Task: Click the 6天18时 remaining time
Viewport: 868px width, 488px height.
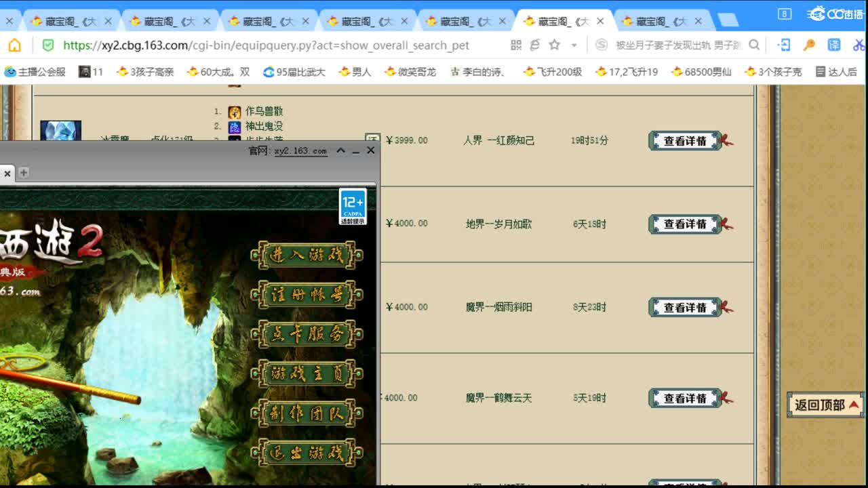Action: point(589,224)
